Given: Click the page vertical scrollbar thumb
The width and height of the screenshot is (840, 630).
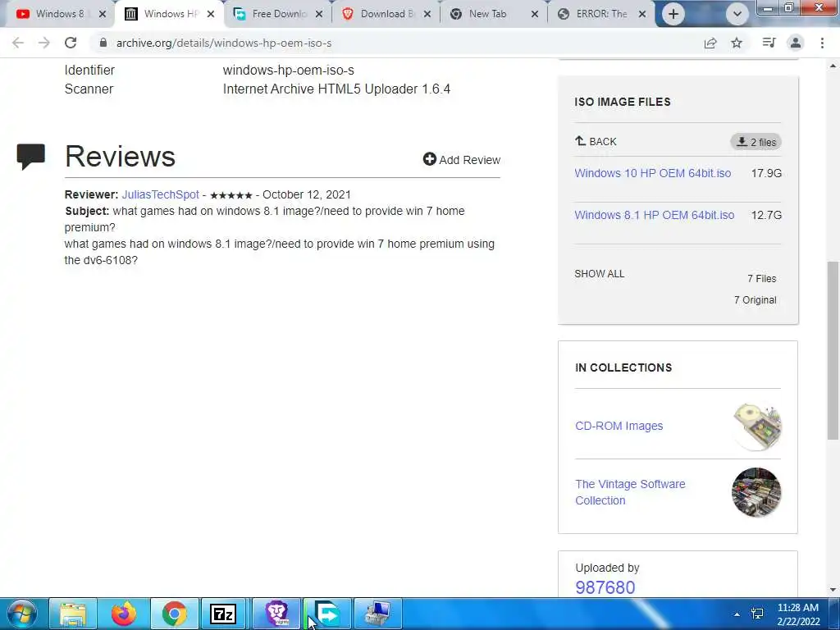Looking at the screenshot, I should point(833,349).
